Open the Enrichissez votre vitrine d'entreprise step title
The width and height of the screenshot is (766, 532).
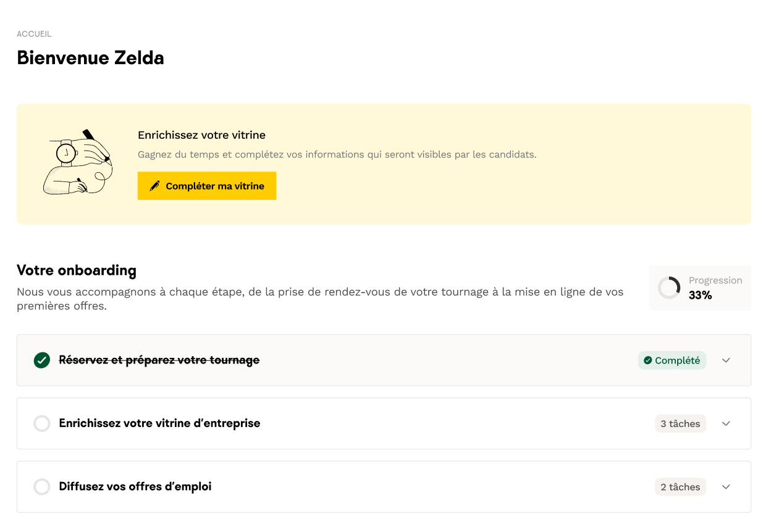pyautogui.click(x=159, y=423)
